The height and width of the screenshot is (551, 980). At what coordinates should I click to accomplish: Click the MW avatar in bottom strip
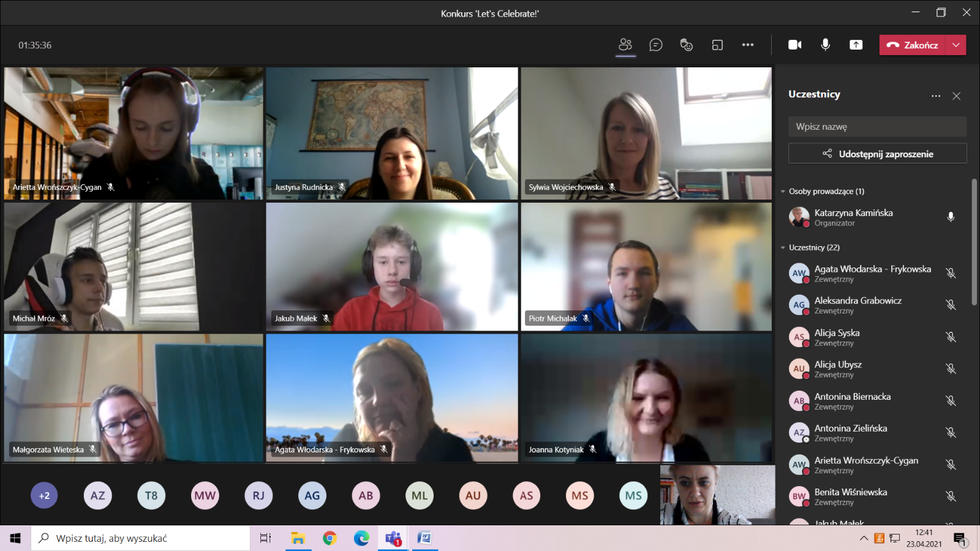[x=205, y=495]
